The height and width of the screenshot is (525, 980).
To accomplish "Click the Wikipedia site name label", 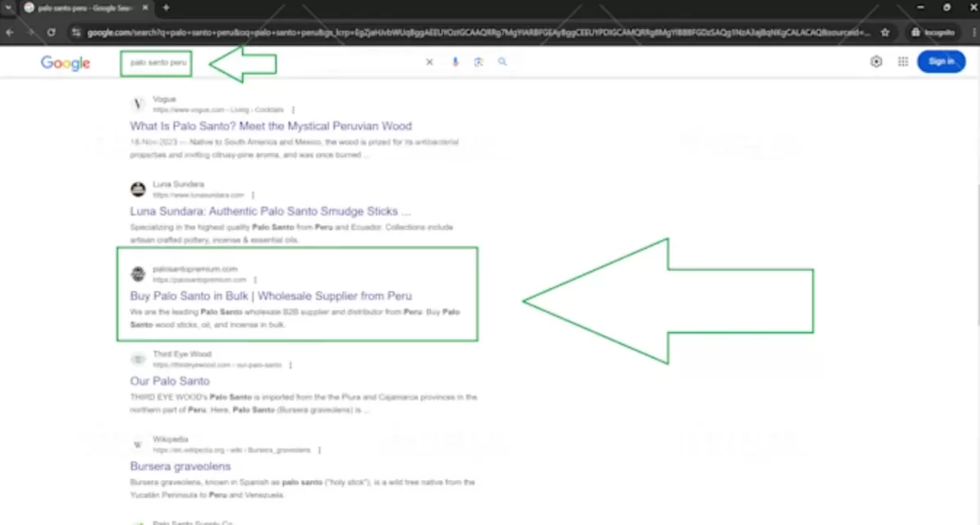I will [169, 439].
